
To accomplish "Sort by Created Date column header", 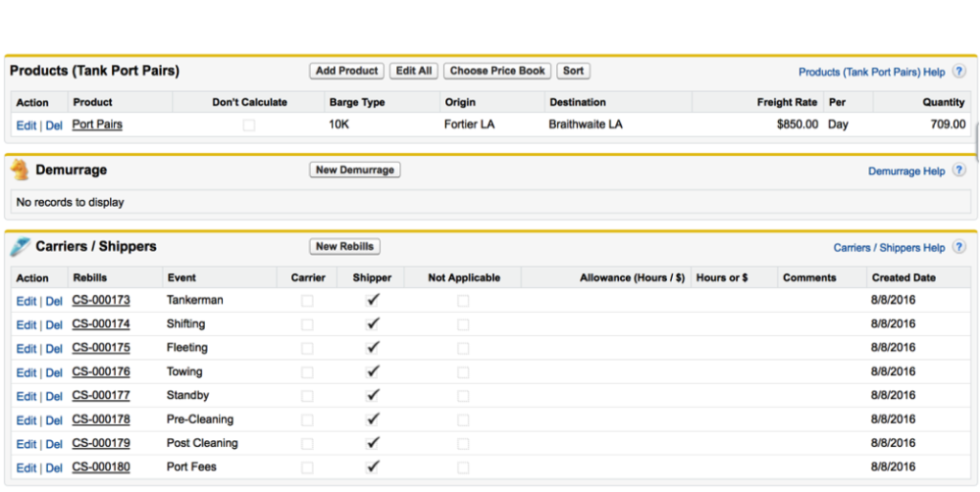I will pos(902,278).
